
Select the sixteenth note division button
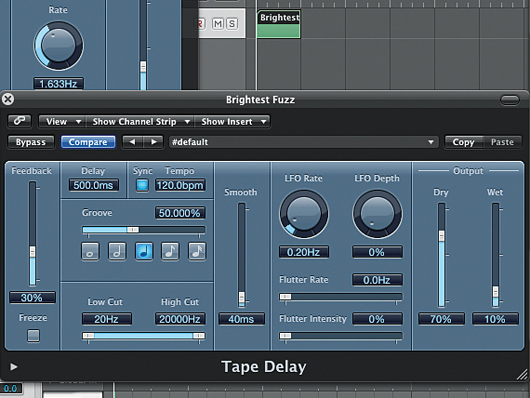197,251
